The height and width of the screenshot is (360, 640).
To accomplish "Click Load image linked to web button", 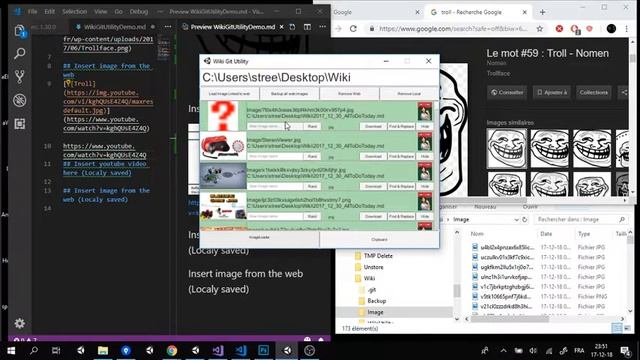I will click(229, 93).
